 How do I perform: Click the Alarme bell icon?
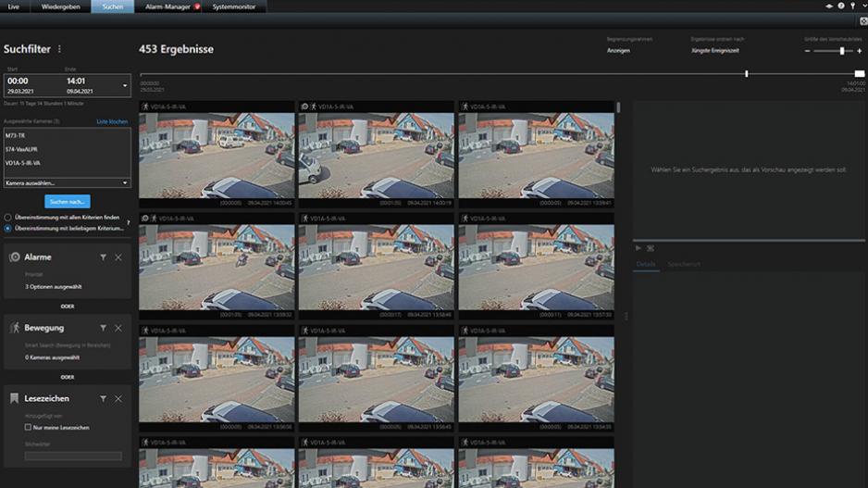15,257
